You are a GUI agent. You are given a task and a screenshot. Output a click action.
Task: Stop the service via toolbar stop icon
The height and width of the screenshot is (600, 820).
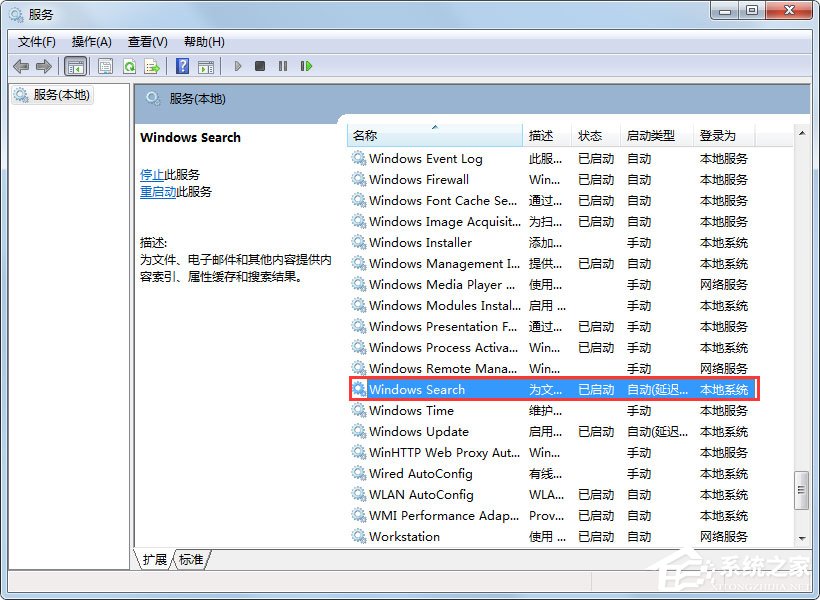click(260, 66)
